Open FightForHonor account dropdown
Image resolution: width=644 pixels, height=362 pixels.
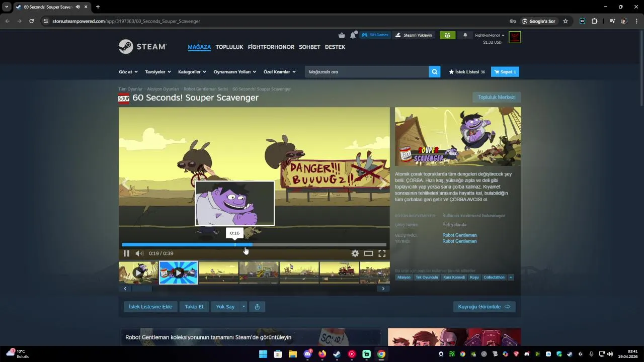[x=490, y=35]
